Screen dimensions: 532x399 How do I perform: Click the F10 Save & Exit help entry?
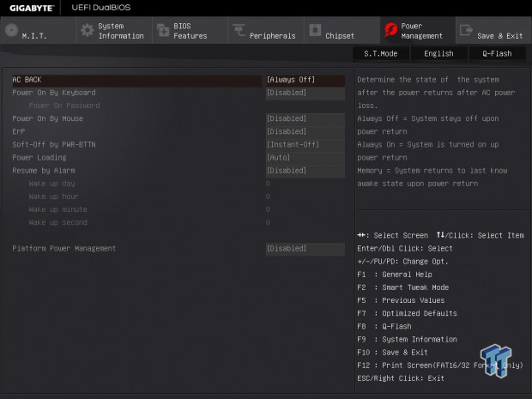pos(392,352)
